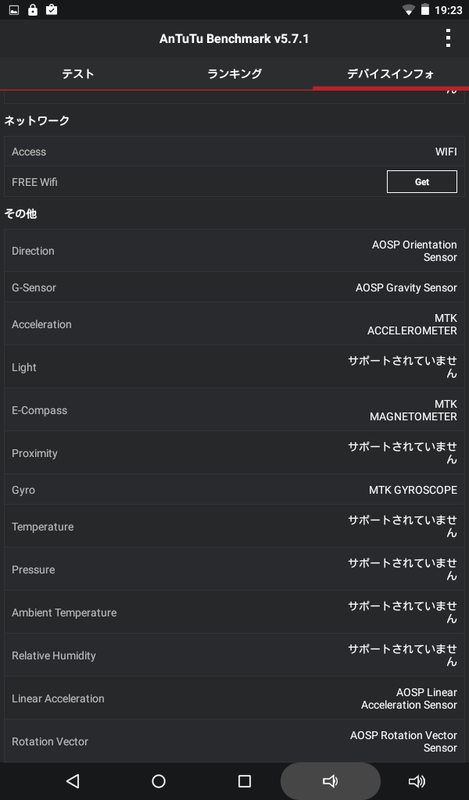This screenshot has height=800, width=469.
Task: Select the Rotation Vector row
Action: (x=234, y=741)
